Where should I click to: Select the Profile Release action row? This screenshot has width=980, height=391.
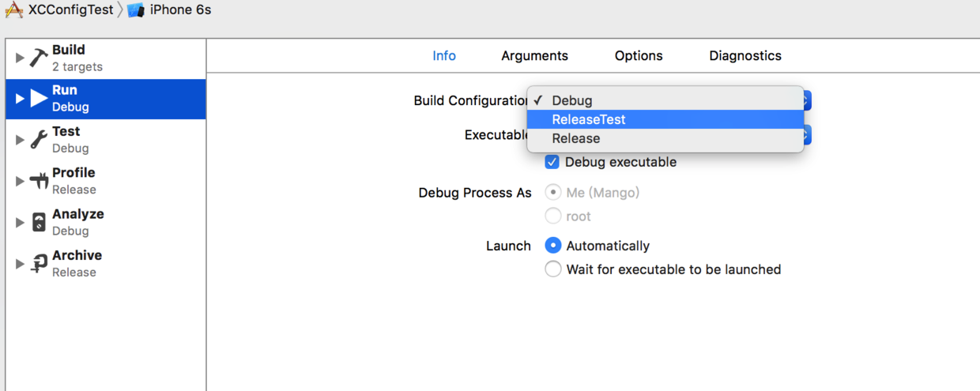tap(105, 181)
